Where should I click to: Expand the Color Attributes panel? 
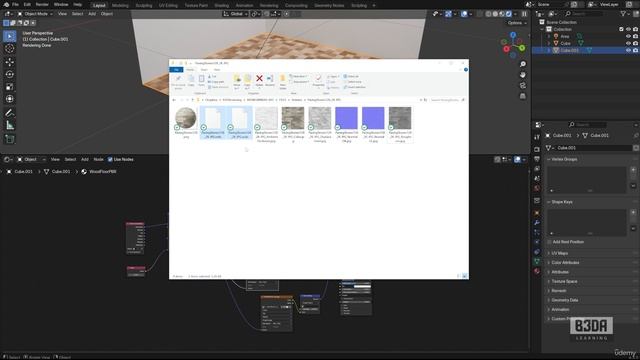tap(549, 263)
